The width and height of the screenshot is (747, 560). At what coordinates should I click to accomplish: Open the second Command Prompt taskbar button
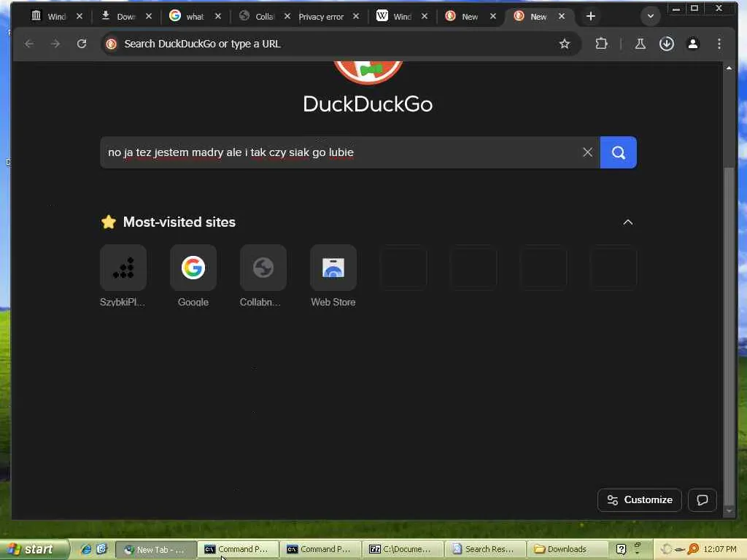[x=319, y=549]
